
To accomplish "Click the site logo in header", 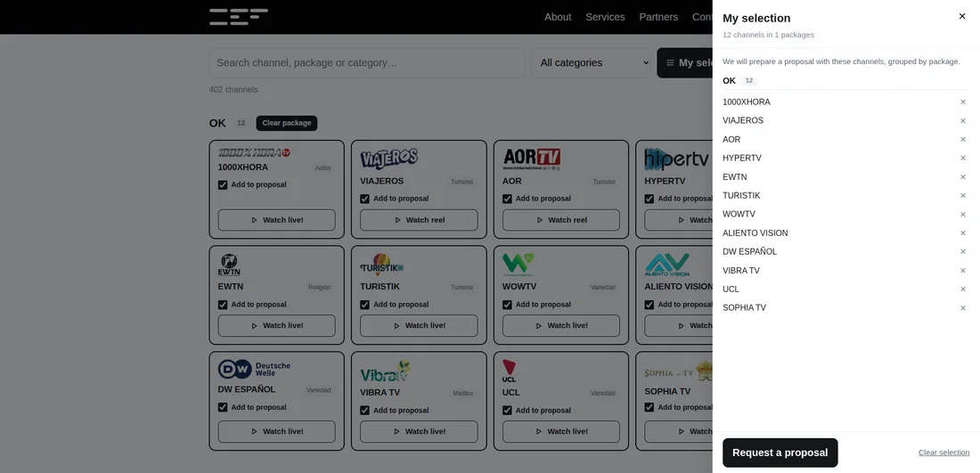I will click(239, 17).
